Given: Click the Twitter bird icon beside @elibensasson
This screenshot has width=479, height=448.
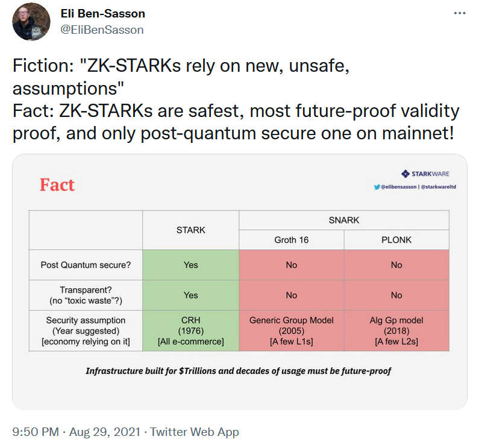Looking at the screenshot, I should pos(377,188).
